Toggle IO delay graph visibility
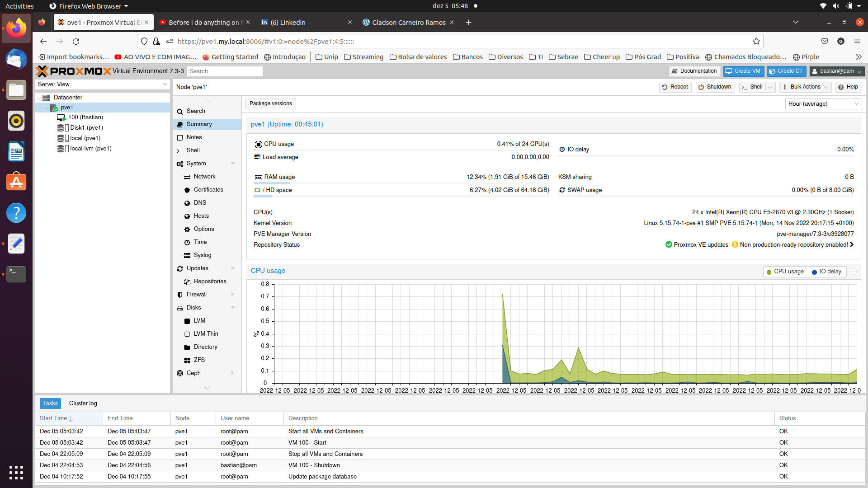Image resolution: width=868 pixels, height=488 pixels. pos(827,271)
